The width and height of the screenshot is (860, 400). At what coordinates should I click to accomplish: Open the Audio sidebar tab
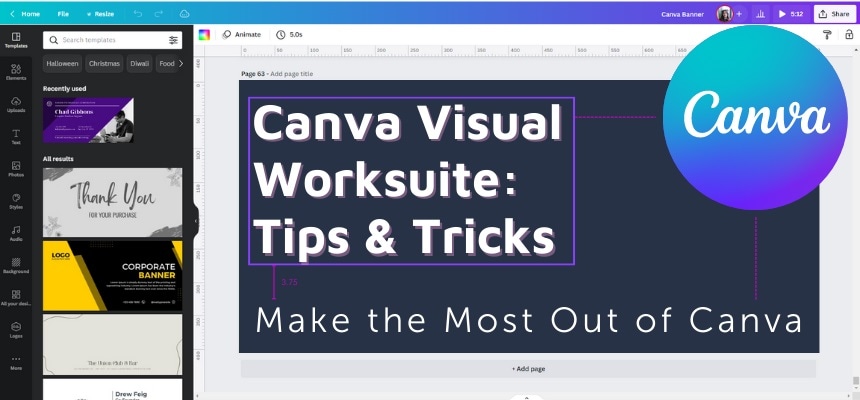pyautogui.click(x=16, y=234)
